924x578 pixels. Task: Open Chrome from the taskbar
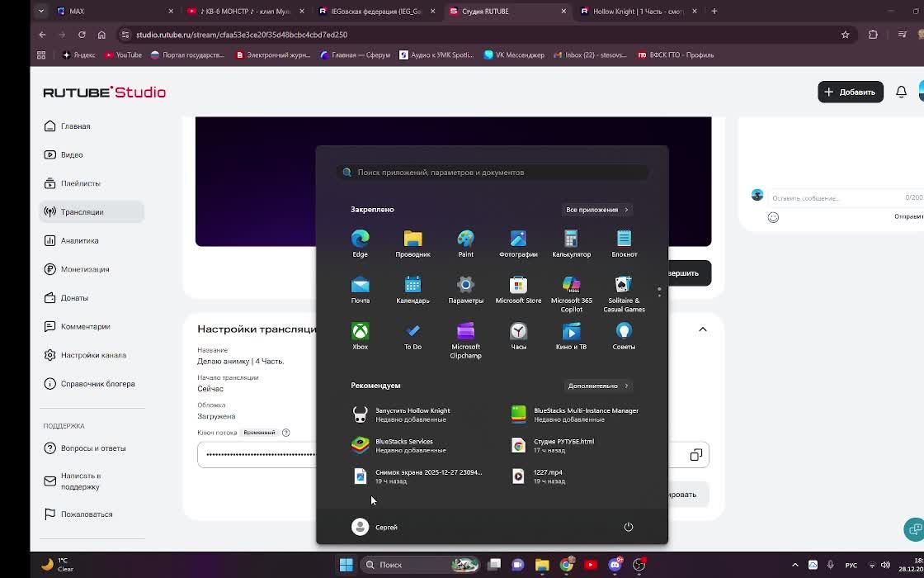coord(566,565)
